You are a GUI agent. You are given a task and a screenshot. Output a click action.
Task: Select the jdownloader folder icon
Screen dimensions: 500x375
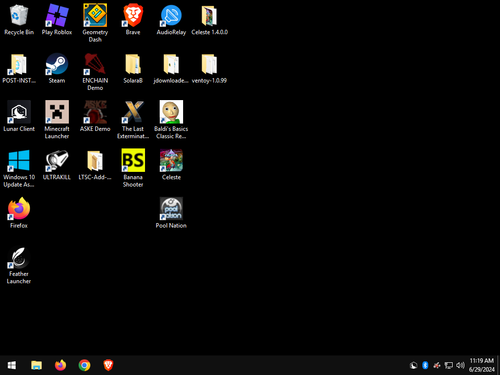[x=171, y=68]
